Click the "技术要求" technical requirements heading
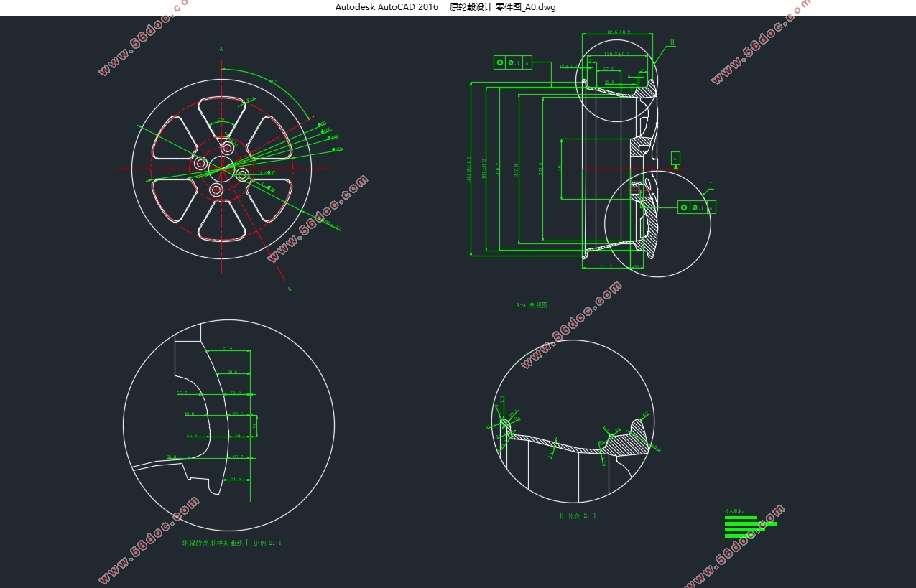Image resolution: width=916 pixels, height=588 pixels. point(734,511)
